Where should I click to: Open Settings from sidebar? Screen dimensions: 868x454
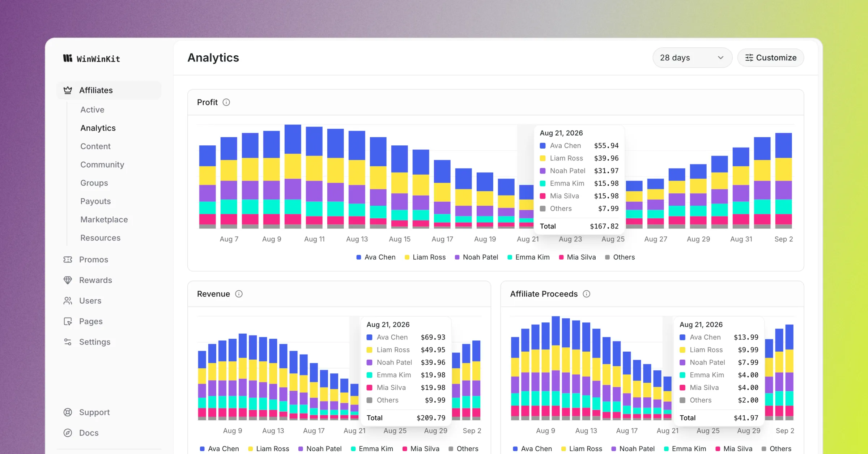click(95, 342)
